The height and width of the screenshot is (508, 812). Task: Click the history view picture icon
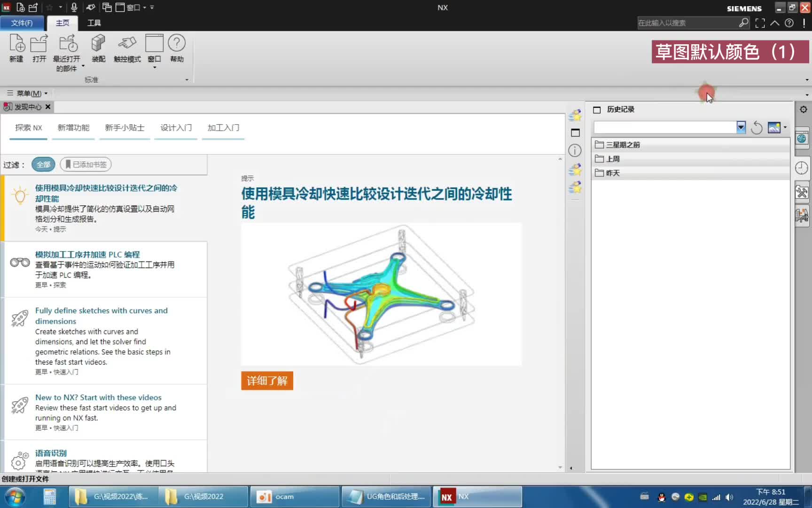pyautogui.click(x=774, y=127)
